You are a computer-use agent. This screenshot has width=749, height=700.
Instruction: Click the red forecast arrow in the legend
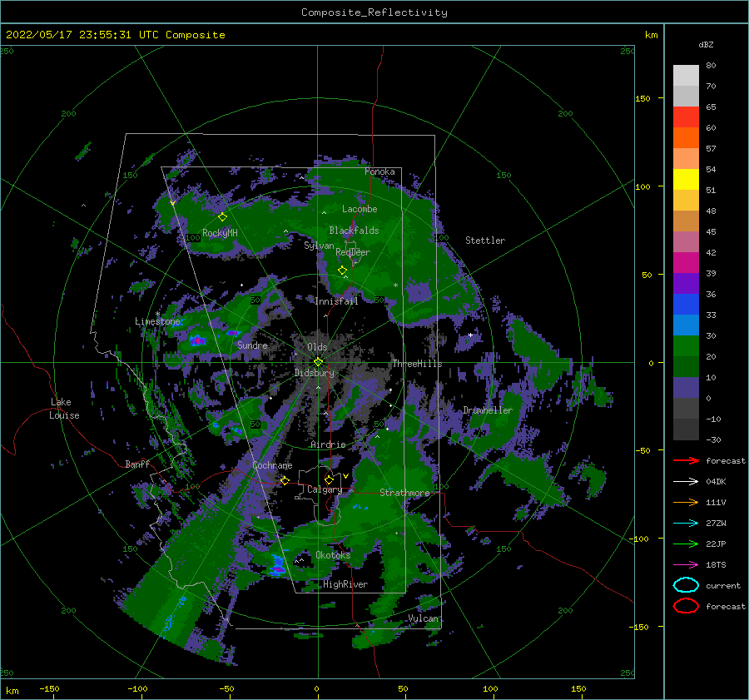(x=686, y=460)
